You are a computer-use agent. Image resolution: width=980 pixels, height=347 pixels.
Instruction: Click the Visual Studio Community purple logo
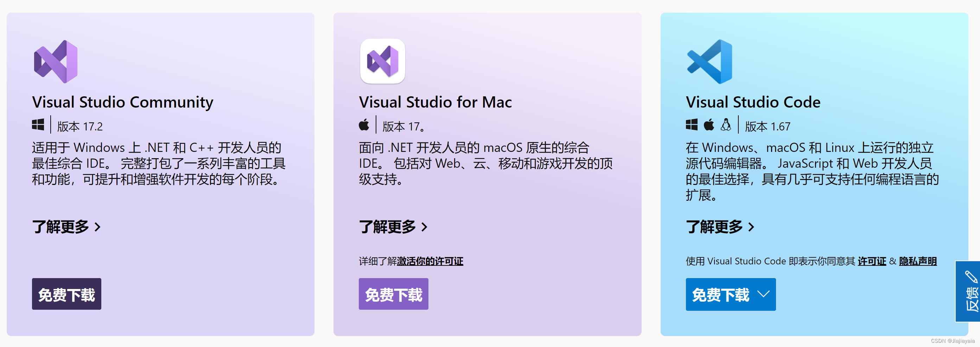[x=56, y=62]
